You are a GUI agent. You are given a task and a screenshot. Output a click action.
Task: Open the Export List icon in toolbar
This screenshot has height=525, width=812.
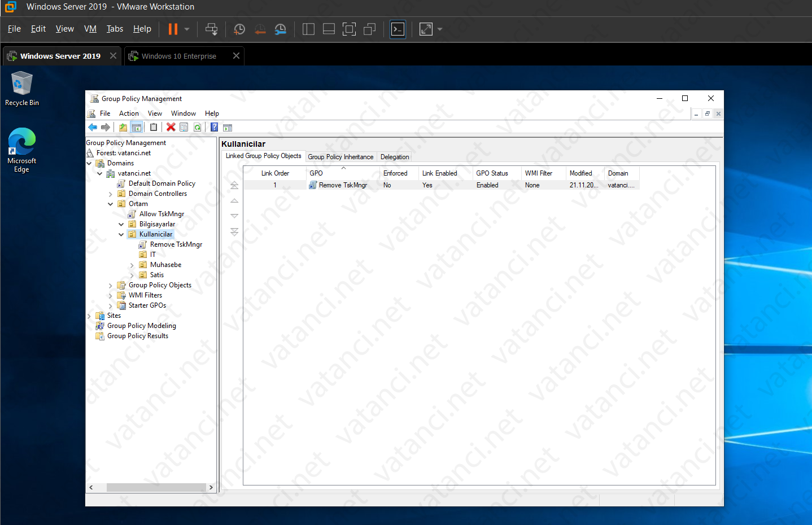154,127
